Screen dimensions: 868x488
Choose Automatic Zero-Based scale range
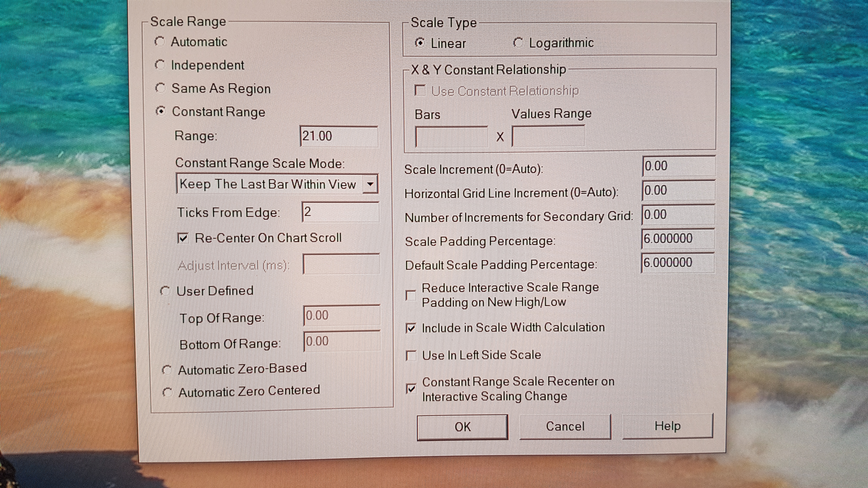click(x=166, y=370)
